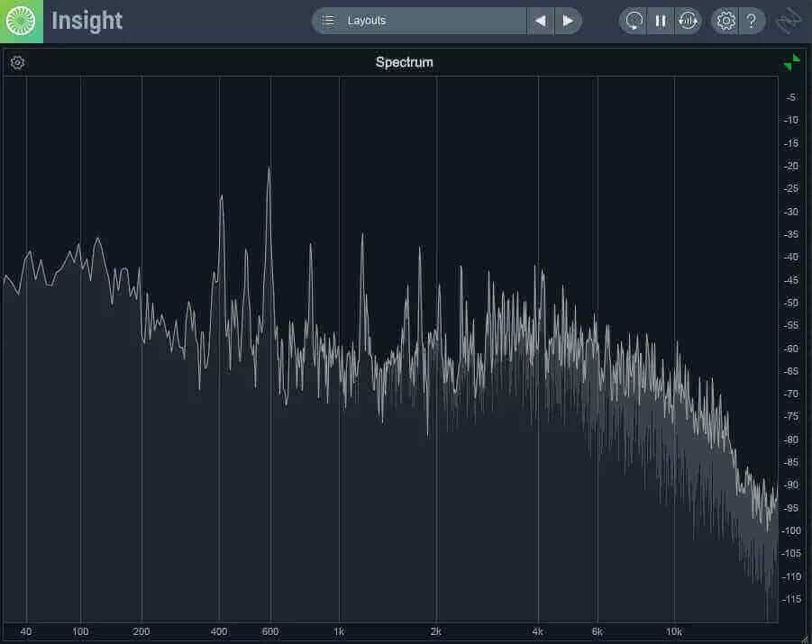
Task: Click the iZotope Insight logo icon
Action: click(22, 22)
